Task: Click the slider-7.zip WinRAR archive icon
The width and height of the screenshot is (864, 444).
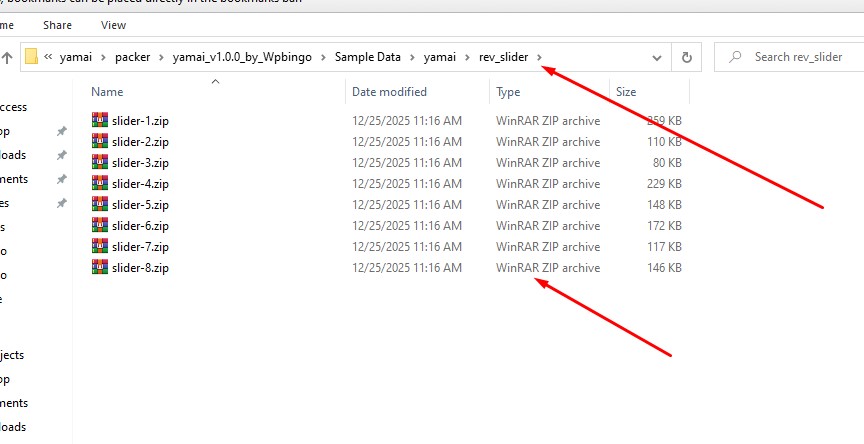Action: point(100,246)
